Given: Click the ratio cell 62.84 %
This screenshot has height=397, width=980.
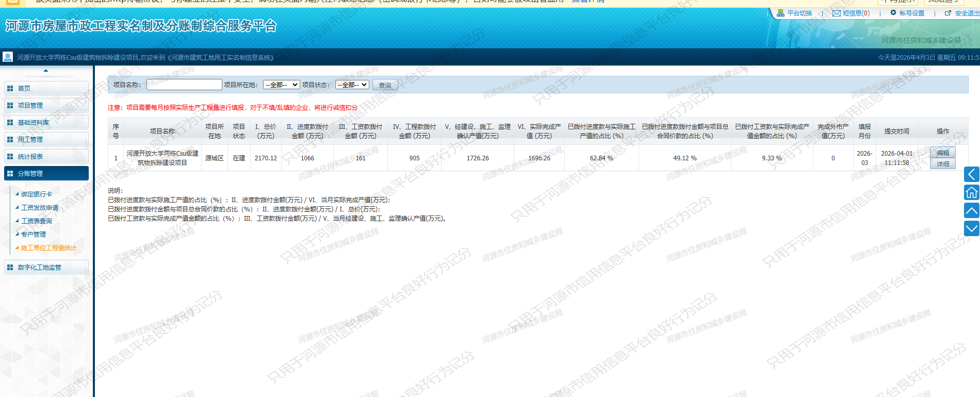Looking at the screenshot, I should [x=601, y=158].
